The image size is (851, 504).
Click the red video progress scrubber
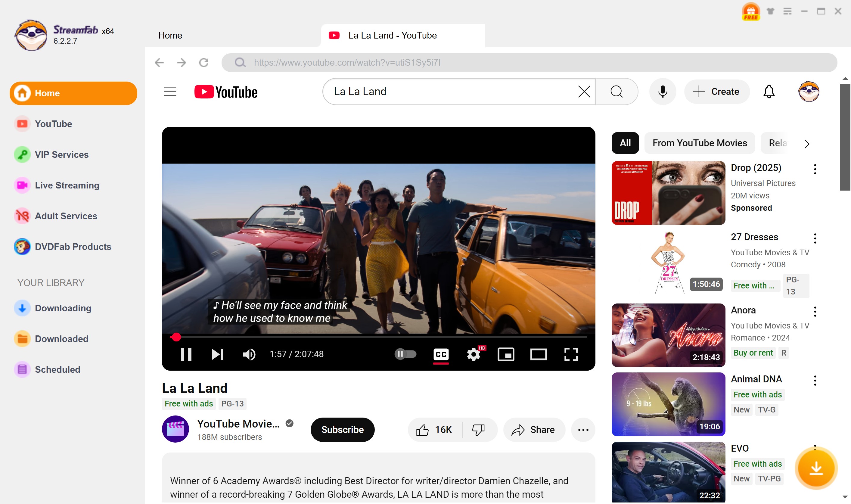175,337
